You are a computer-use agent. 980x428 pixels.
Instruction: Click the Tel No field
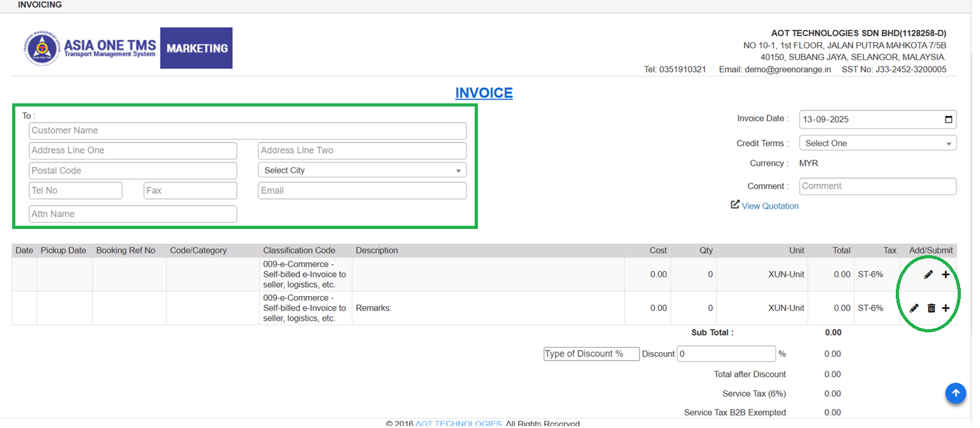tap(75, 191)
